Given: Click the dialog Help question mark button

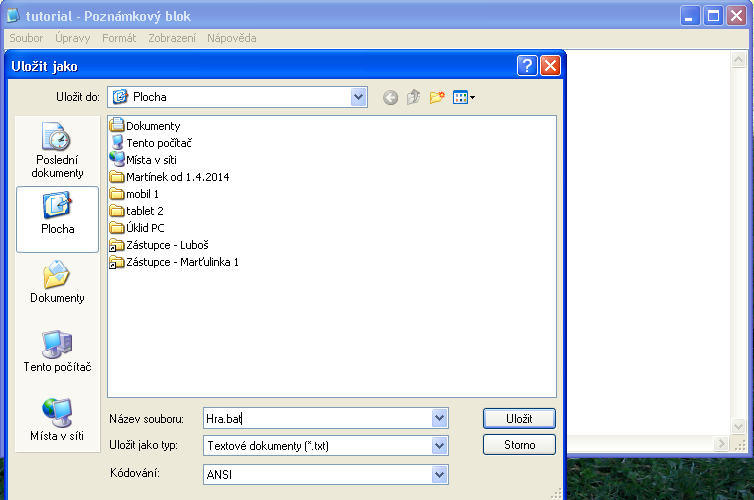Looking at the screenshot, I should click(x=528, y=67).
